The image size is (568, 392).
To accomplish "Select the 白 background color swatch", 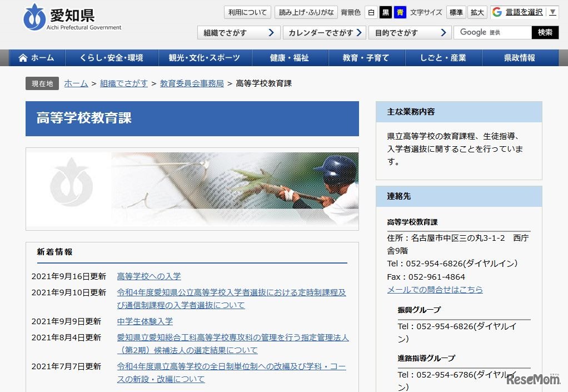I will point(371,12).
